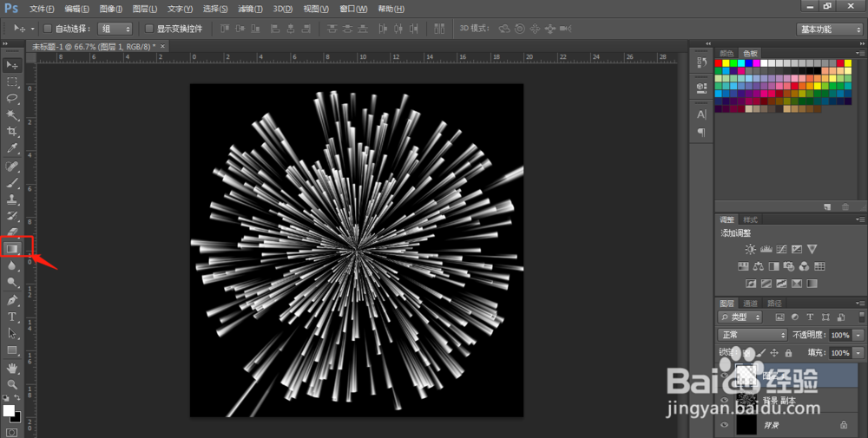The height and width of the screenshot is (438, 868).
Task: Pick the Lasso tool
Action: coord(11,98)
